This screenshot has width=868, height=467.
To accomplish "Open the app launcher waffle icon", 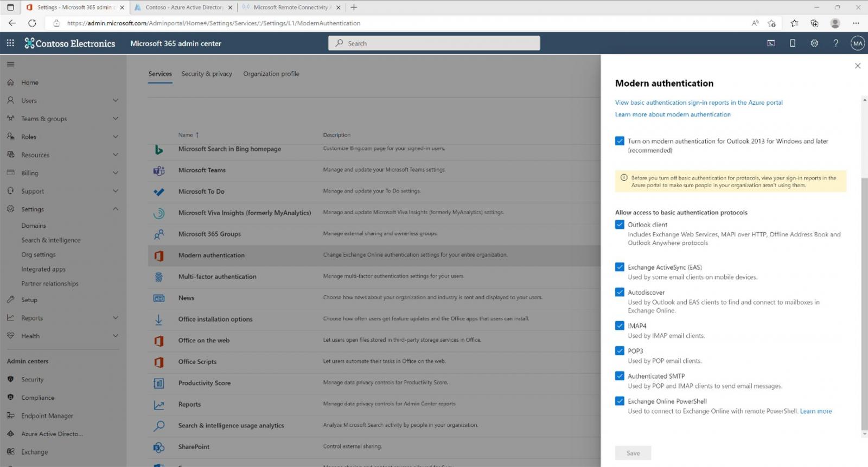I will [x=10, y=43].
